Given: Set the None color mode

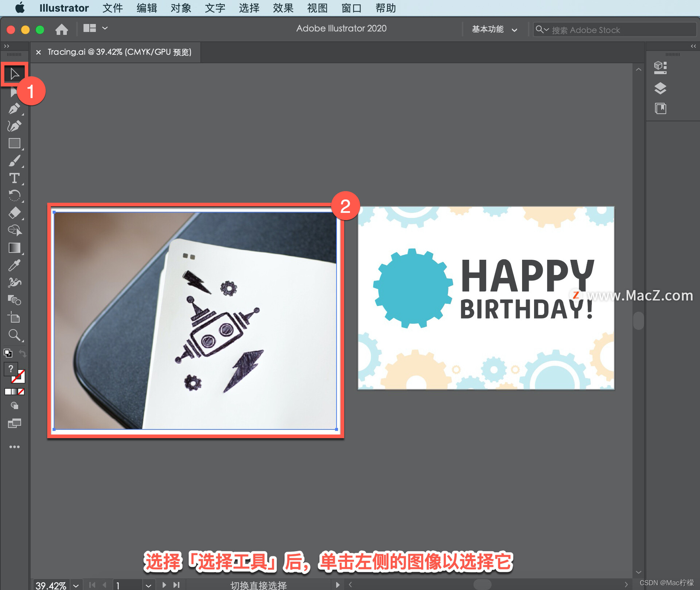Looking at the screenshot, I should pyautogui.click(x=21, y=392).
